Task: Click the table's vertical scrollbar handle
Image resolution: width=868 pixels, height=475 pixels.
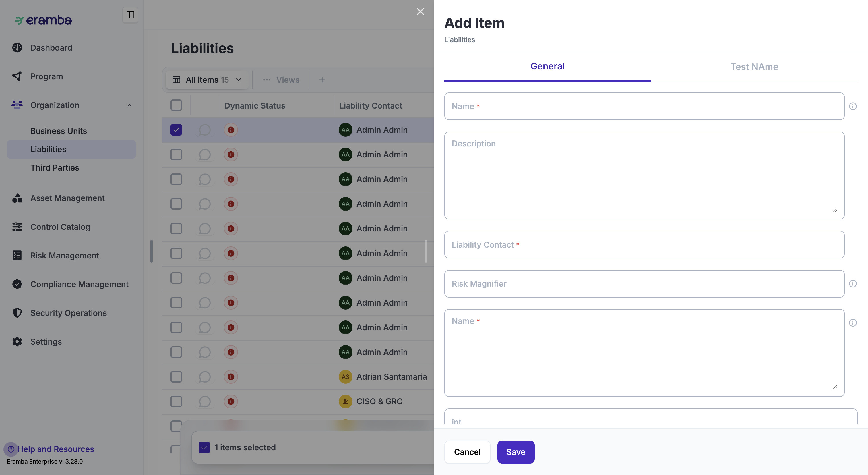Action: tap(426, 251)
